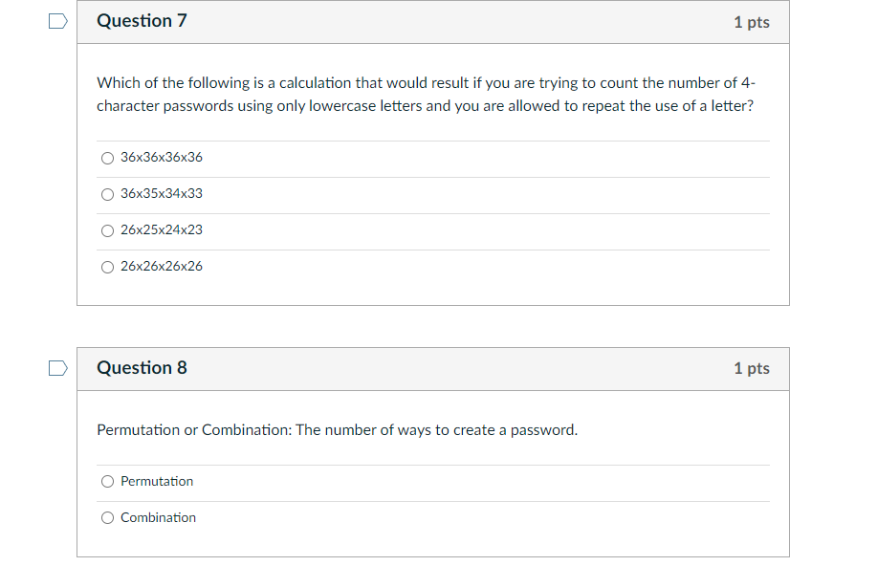Choose Combination in Question 8

point(107,517)
